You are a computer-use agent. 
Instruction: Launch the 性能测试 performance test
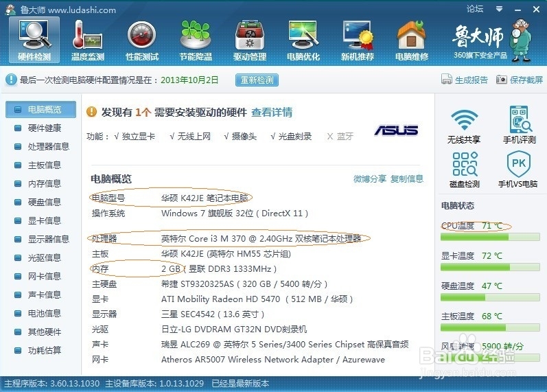[141, 40]
